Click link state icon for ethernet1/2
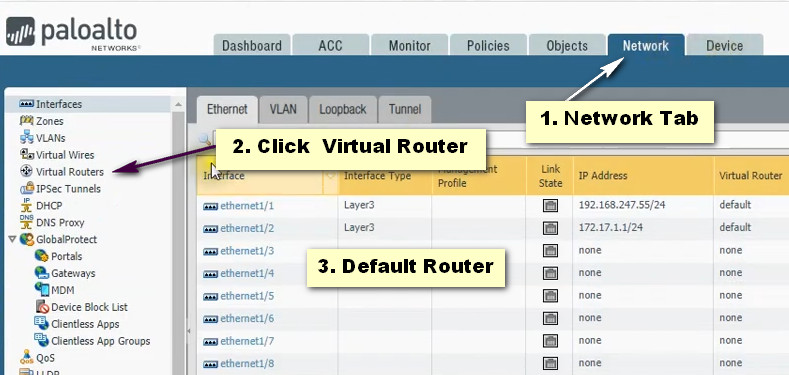Image resolution: width=789 pixels, height=375 pixels. click(550, 228)
